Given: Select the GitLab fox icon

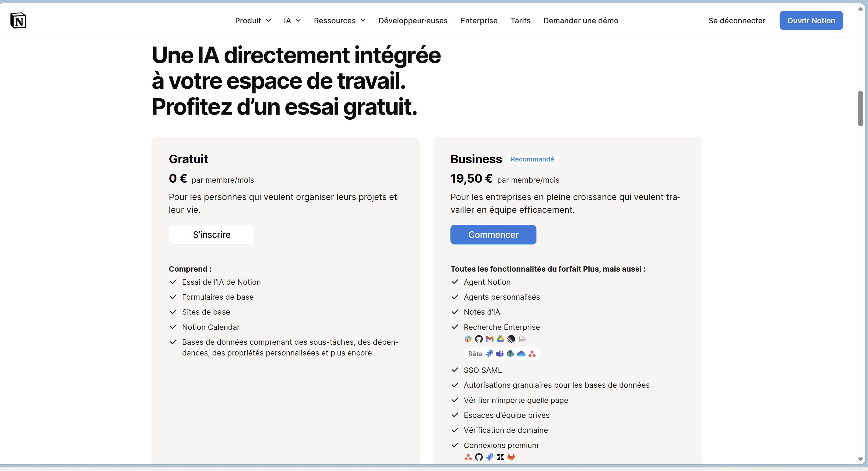Looking at the screenshot, I should (x=511, y=457).
